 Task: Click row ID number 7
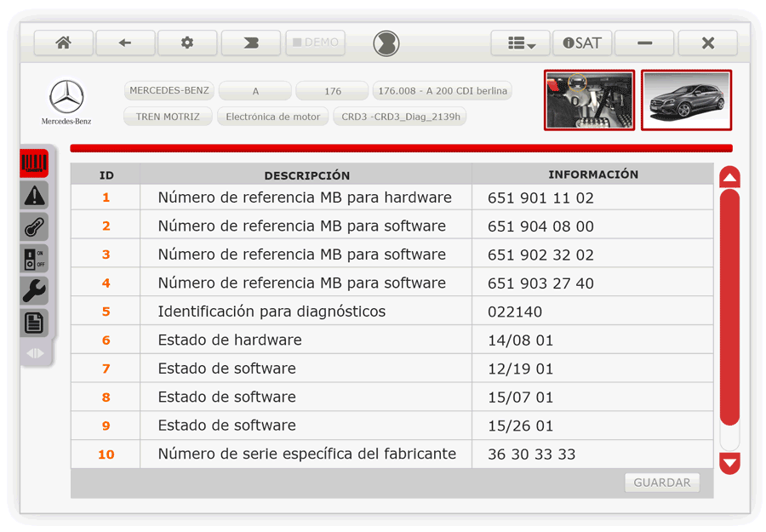(x=106, y=369)
